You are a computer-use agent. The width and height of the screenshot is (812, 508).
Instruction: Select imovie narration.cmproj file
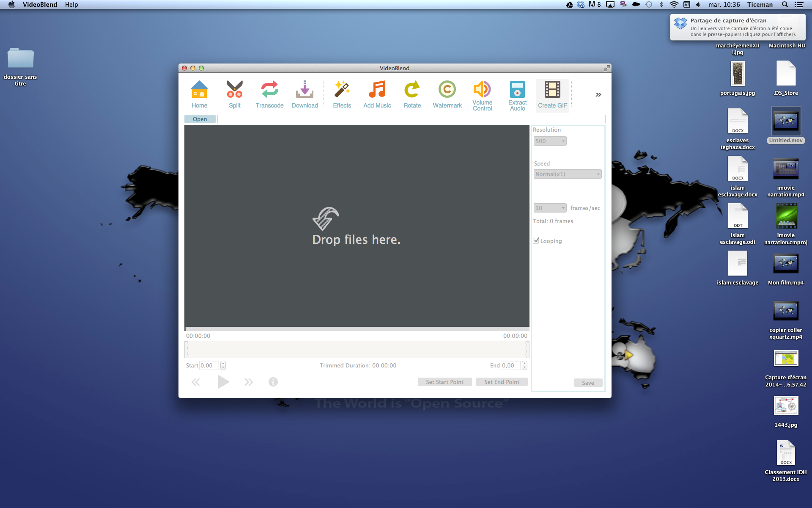786,224
